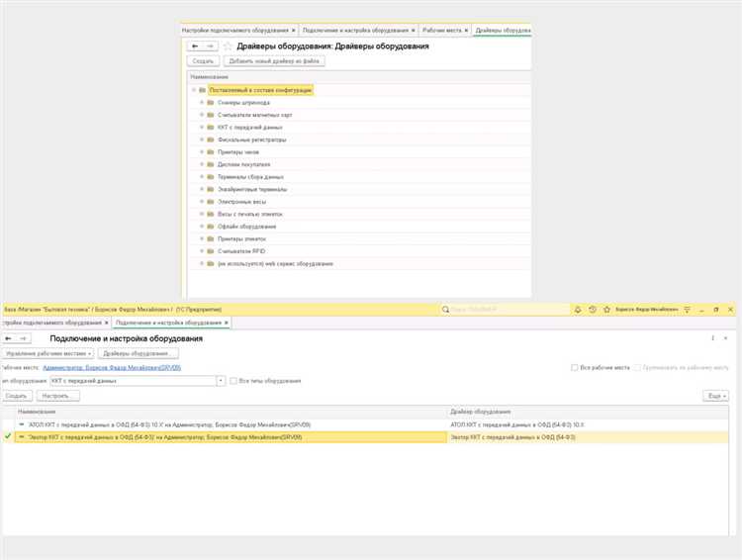The width and height of the screenshot is (742, 560).
Task: Switch to the upper Подключение и настройка оборудования tab
Action: 359,30
